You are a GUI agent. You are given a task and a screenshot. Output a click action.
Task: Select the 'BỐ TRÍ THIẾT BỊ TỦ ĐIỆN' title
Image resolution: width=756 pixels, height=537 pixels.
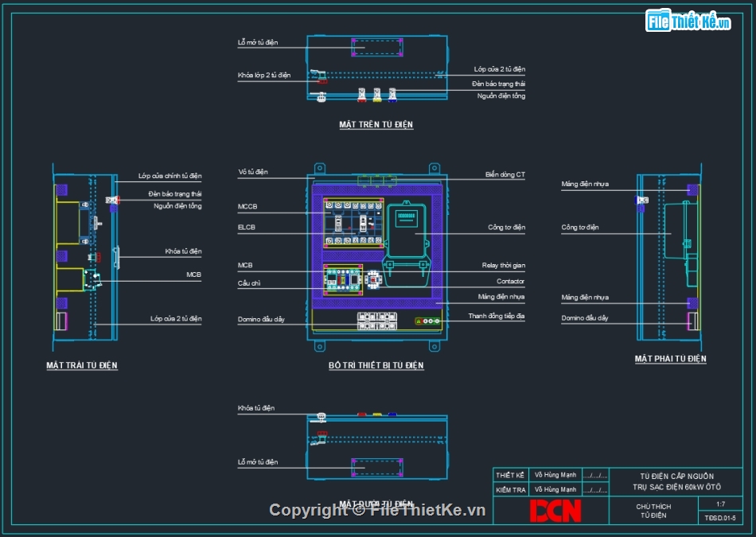(x=376, y=366)
